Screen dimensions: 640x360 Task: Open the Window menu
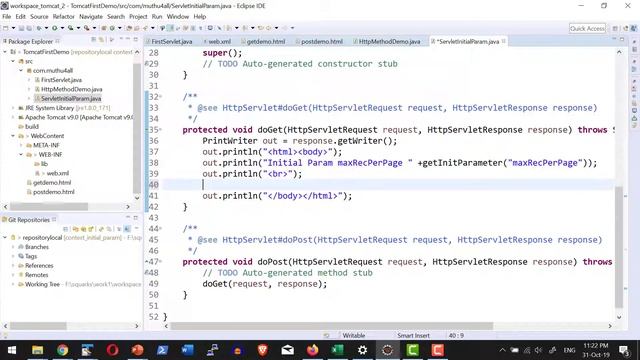tap(178, 17)
